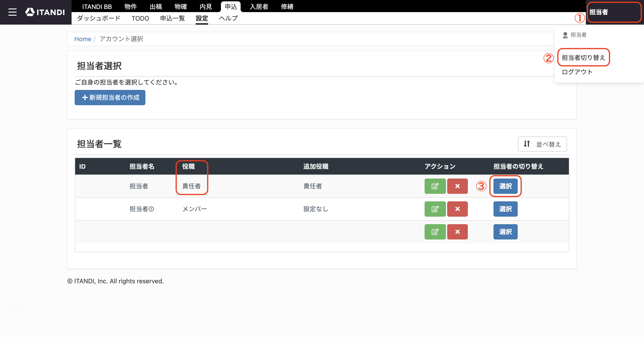The image size is (644, 337).
Task: Click the 担当者名 column header
Action: click(x=142, y=166)
